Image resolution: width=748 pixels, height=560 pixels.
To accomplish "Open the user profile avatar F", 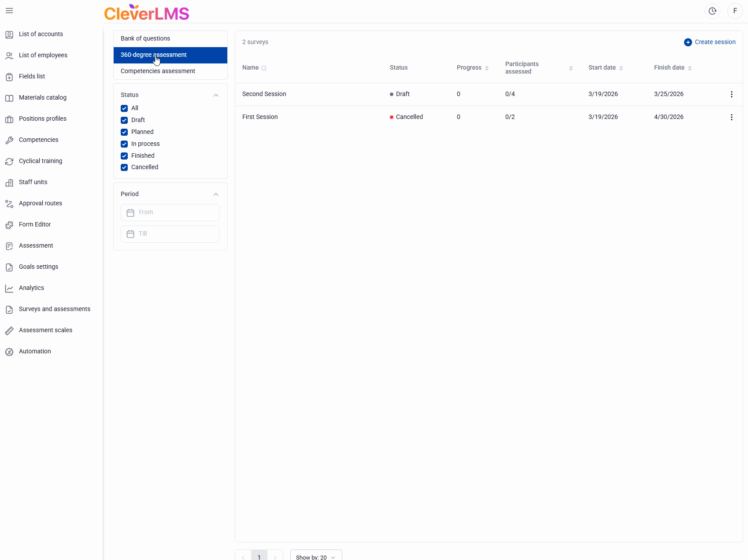I will pos(735,11).
